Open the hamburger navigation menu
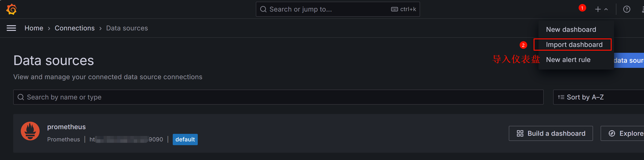This screenshot has height=160, width=644. (x=11, y=28)
